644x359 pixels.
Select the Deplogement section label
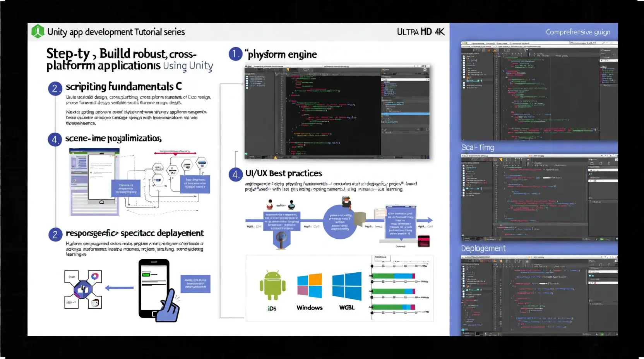tap(483, 248)
